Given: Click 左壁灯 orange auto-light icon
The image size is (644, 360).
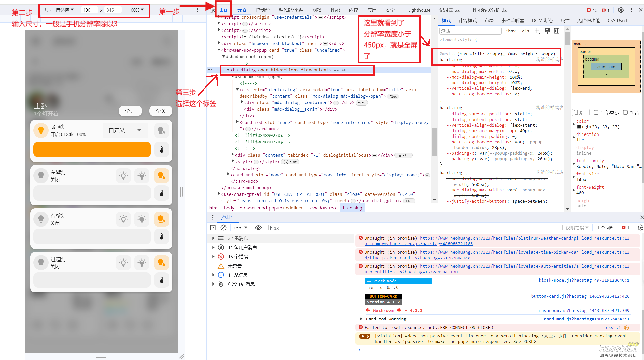Looking at the screenshot, I should click(x=161, y=176).
